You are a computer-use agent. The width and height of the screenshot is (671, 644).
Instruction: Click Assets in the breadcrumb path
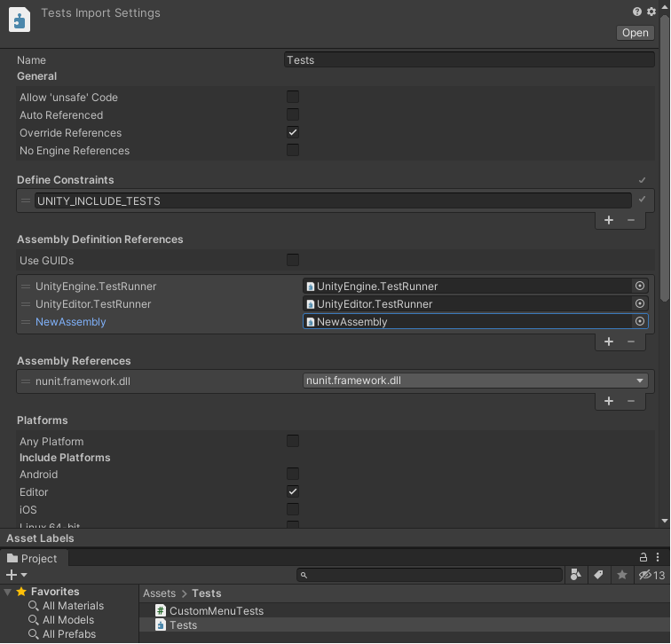(159, 593)
